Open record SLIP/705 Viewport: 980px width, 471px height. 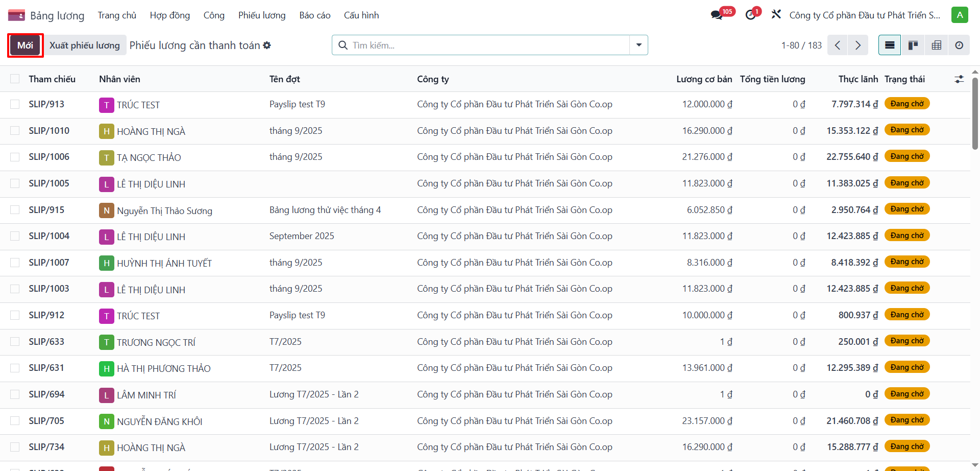click(x=46, y=421)
